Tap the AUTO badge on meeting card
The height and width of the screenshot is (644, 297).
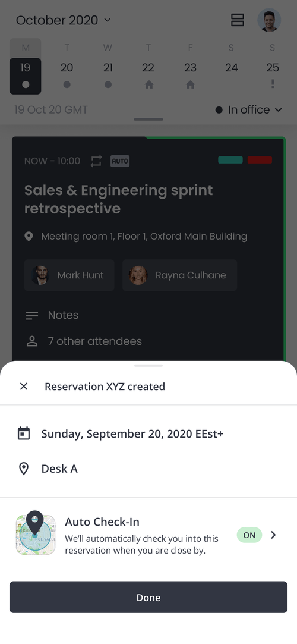tap(120, 161)
